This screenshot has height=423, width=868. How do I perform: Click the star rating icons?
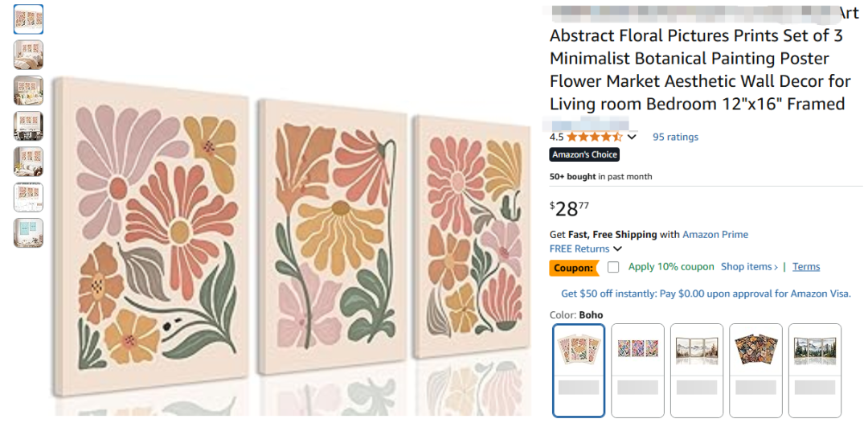[595, 137]
